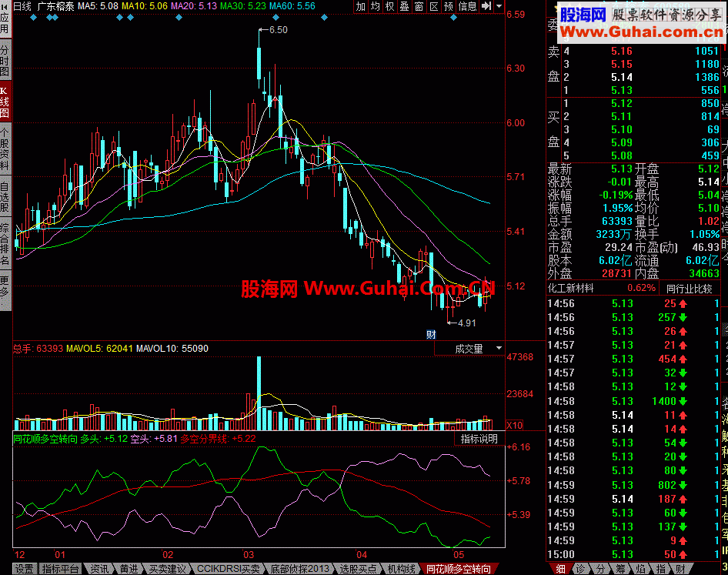Click the first diamond marker at the chart's left
This screenshot has height=575, width=728.
tap(33, 18)
